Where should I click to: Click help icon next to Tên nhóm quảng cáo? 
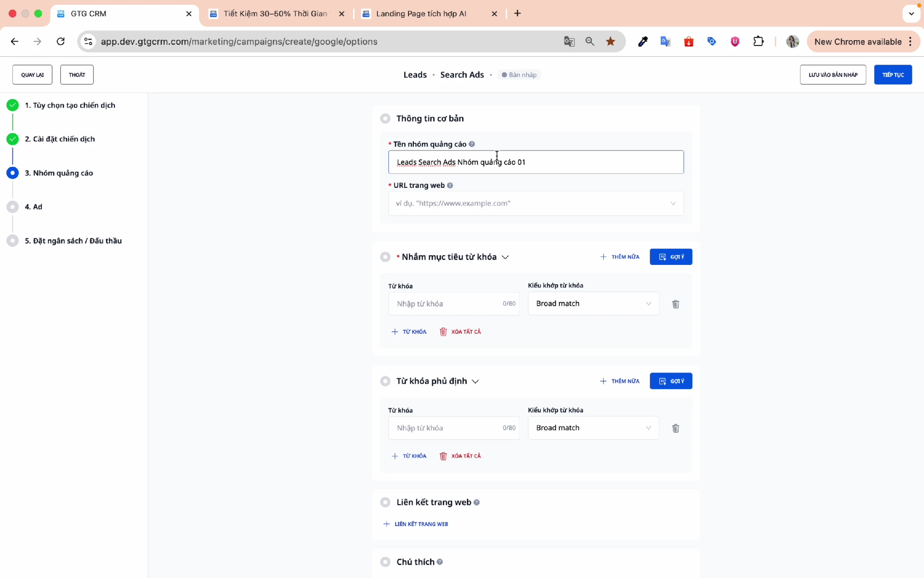pos(472,144)
